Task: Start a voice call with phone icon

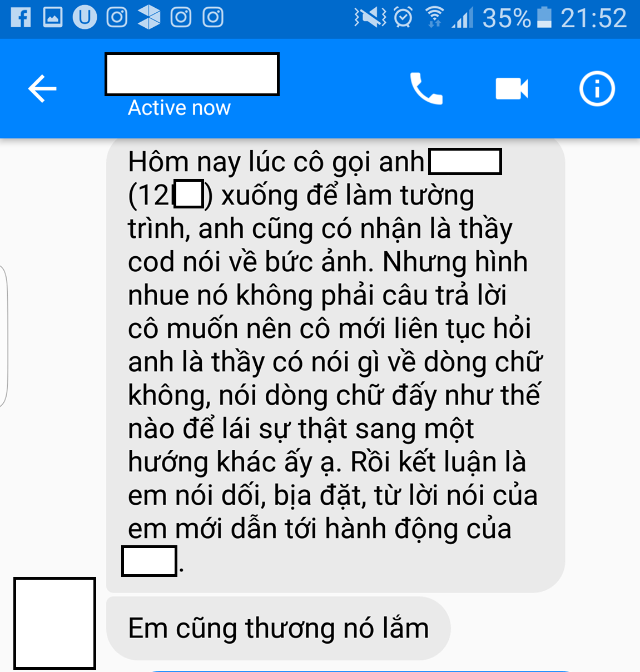Action: pyautogui.click(x=426, y=89)
